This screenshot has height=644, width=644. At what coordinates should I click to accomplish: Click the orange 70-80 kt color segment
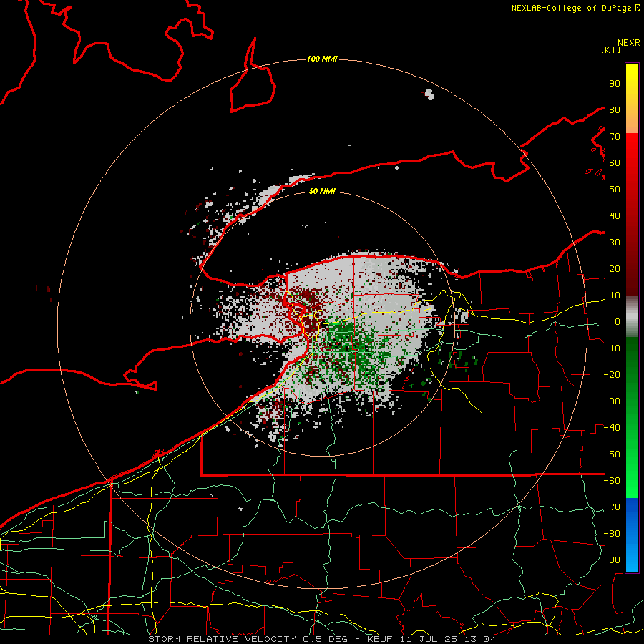click(632, 121)
